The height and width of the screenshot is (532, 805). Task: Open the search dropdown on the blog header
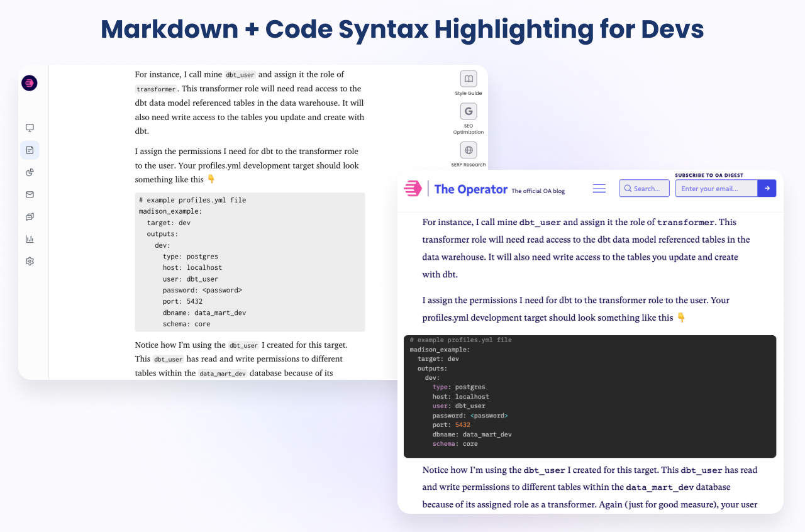(x=644, y=188)
